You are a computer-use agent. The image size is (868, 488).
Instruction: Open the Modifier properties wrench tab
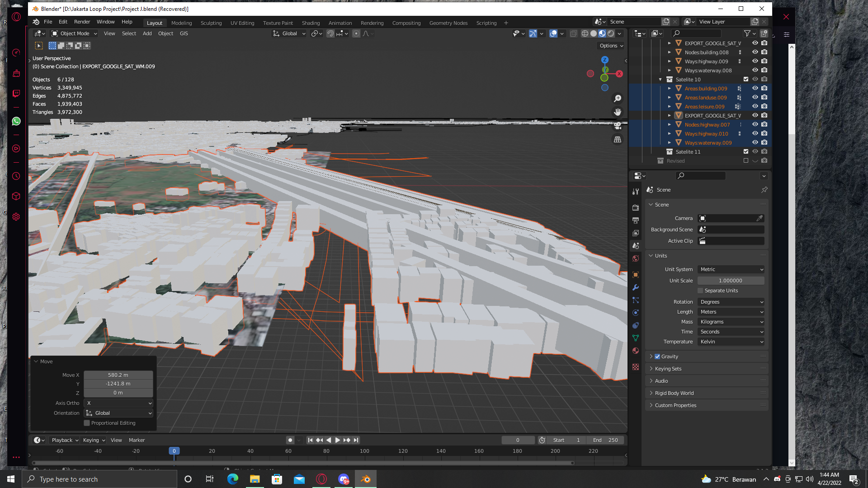click(636, 287)
